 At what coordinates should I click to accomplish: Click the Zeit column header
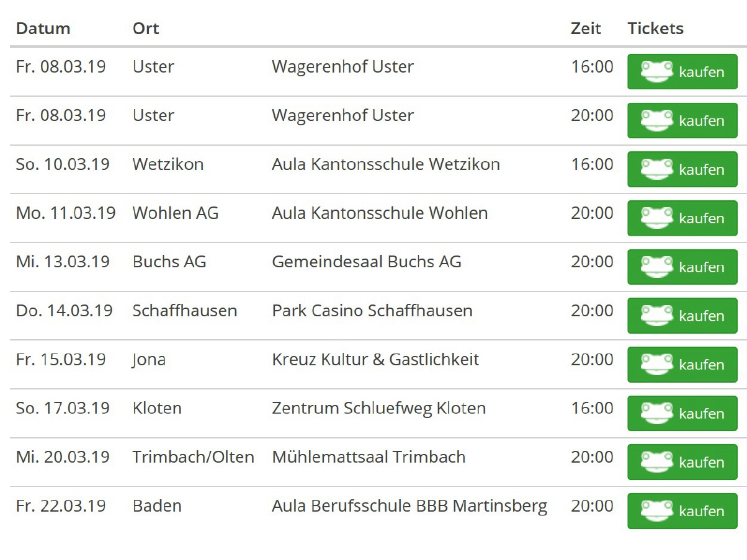[586, 29]
